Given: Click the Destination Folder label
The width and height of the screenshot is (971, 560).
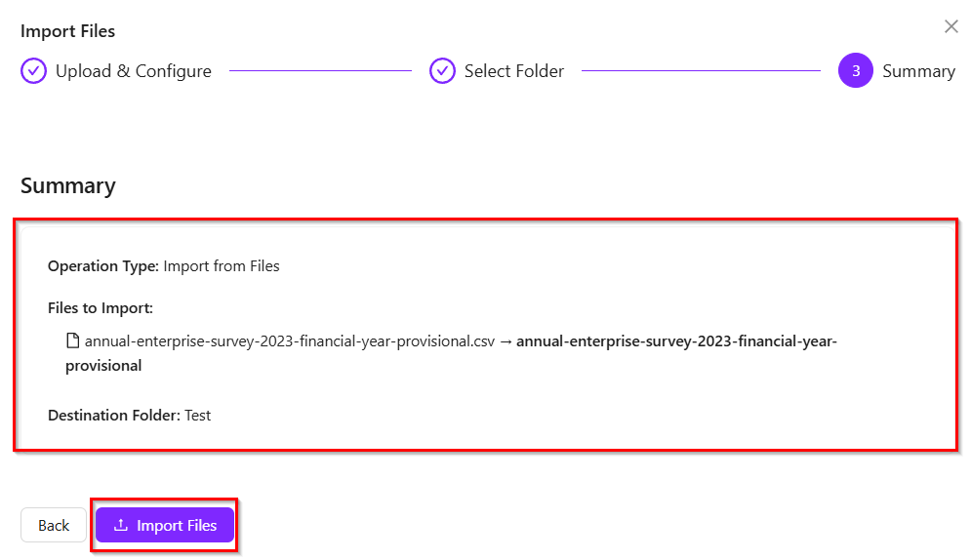Looking at the screenshot, I should pos(113,416).
